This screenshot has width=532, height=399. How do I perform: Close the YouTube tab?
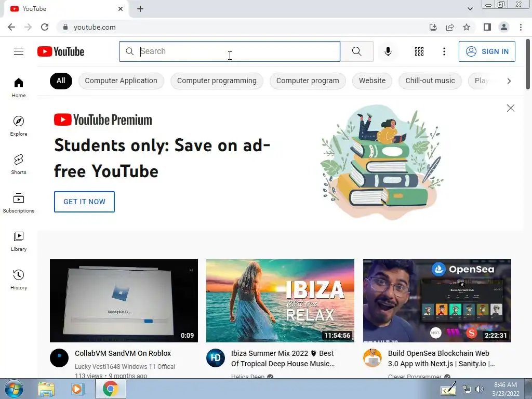tap(121, 9)
